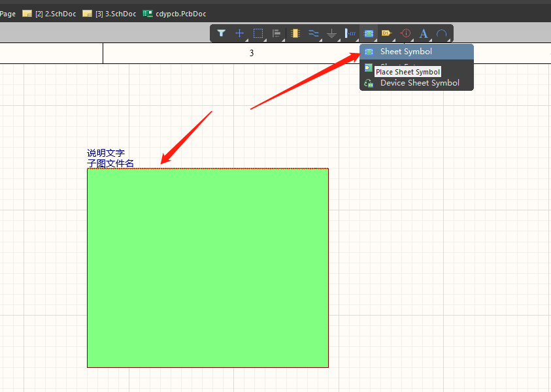Select the green sheet symbol block
Viewport: 551px width, 392px height.
(x=208, y=268)
